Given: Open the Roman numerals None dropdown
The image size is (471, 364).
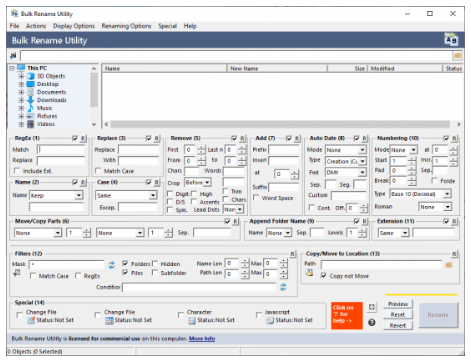Looking at the screenshot, I should (447, 207).
